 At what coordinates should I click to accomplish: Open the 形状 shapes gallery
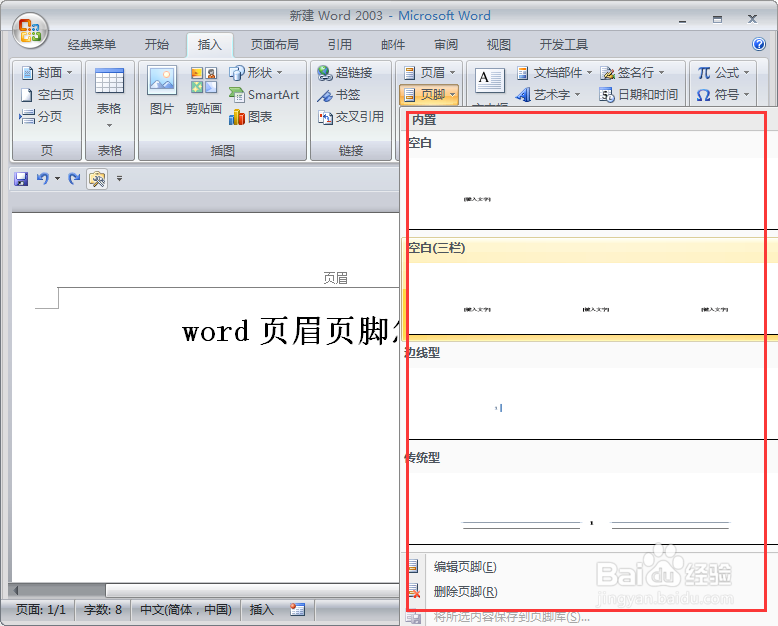click(255, 73)
